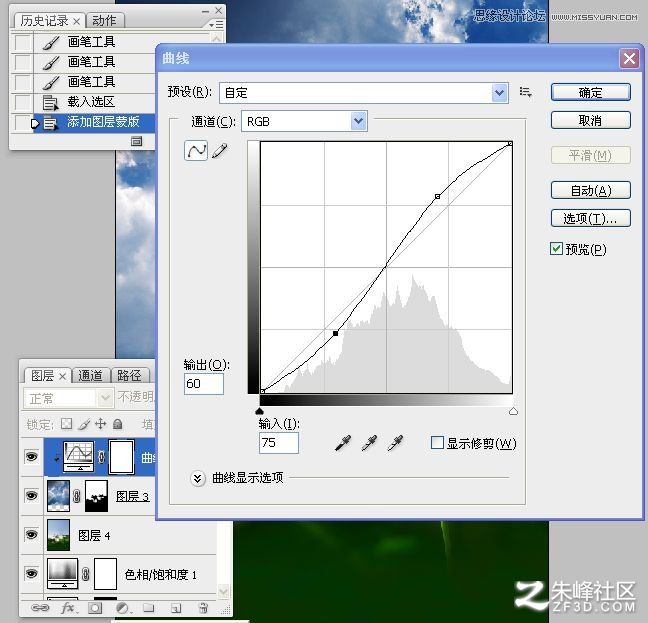Image resolution: width=648 pixels, height=623 pixels.
Task: Pick the white point eyedropper
Action: [395, 442]
